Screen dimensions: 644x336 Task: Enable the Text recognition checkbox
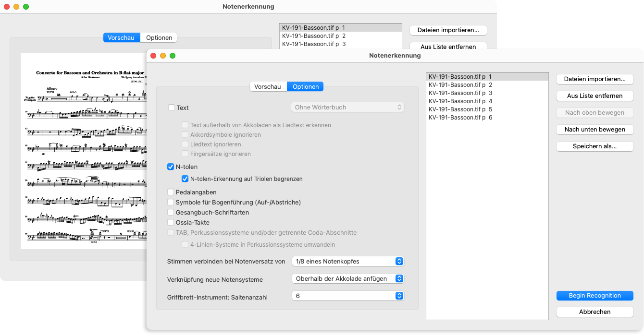click(x=172, y=108)
